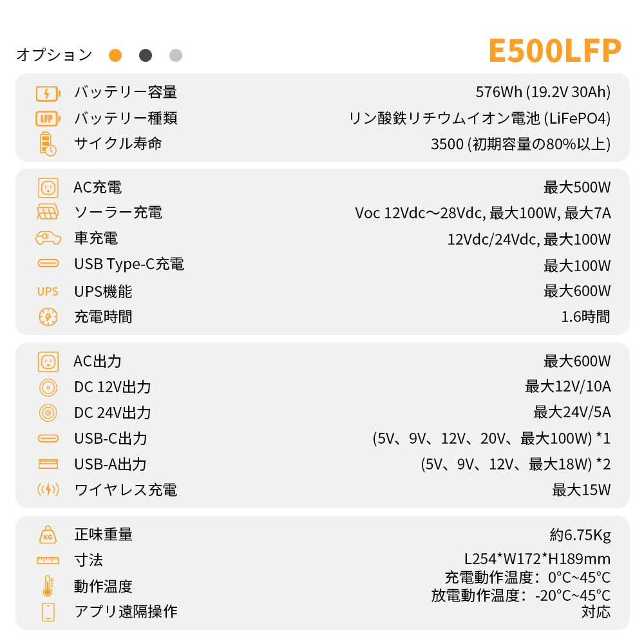
Task: Select the dark gray color option
Action: 146,55
